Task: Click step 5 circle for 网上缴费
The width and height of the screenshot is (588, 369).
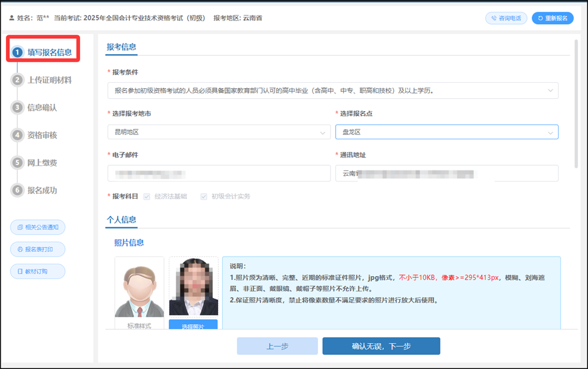Action: [17, 163]
